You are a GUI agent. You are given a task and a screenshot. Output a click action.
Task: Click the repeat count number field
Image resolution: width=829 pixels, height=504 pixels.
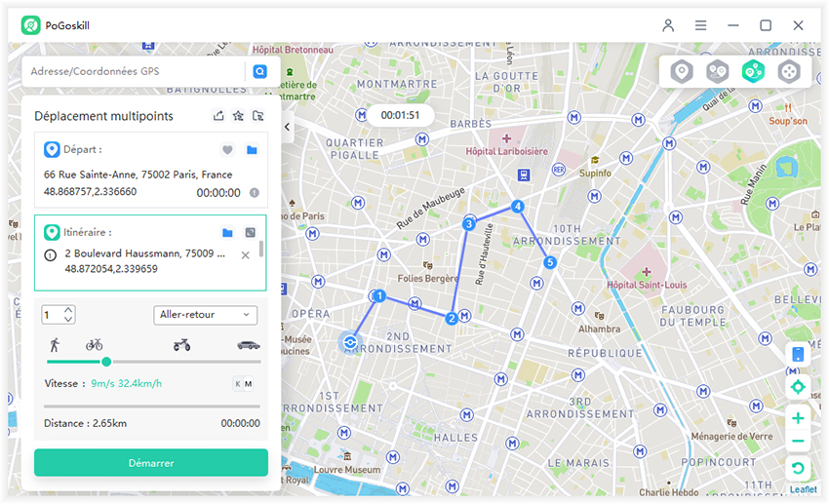[x=53, y=315]
